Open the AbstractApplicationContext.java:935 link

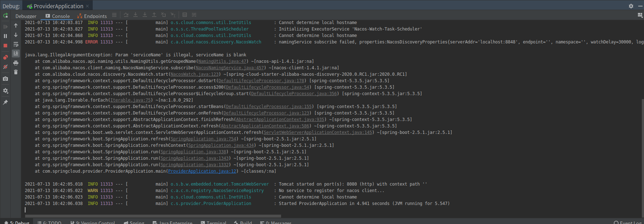click(280, 120)
